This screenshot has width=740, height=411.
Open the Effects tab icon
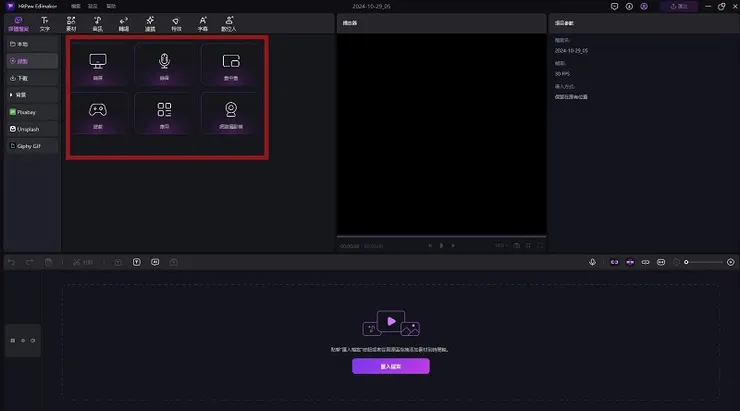click(x=176, y=24)
